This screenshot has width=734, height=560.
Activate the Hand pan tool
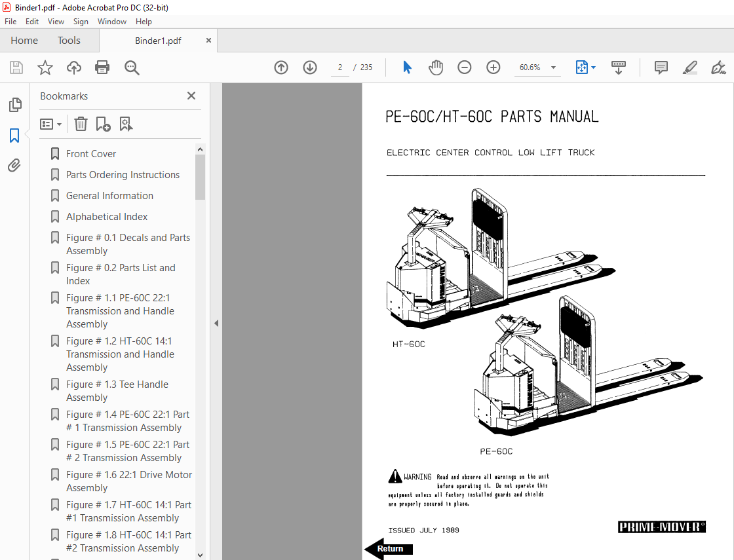pyautogui.click(x=435, y=67)
